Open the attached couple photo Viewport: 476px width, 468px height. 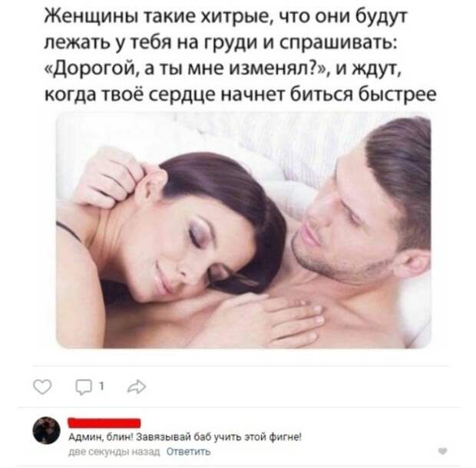point(243,230)
